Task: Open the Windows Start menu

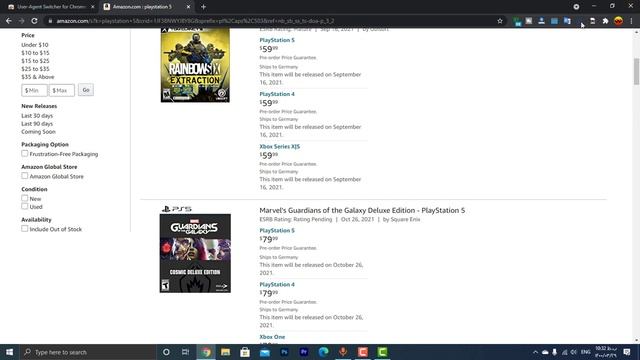Action: point(9,352)
